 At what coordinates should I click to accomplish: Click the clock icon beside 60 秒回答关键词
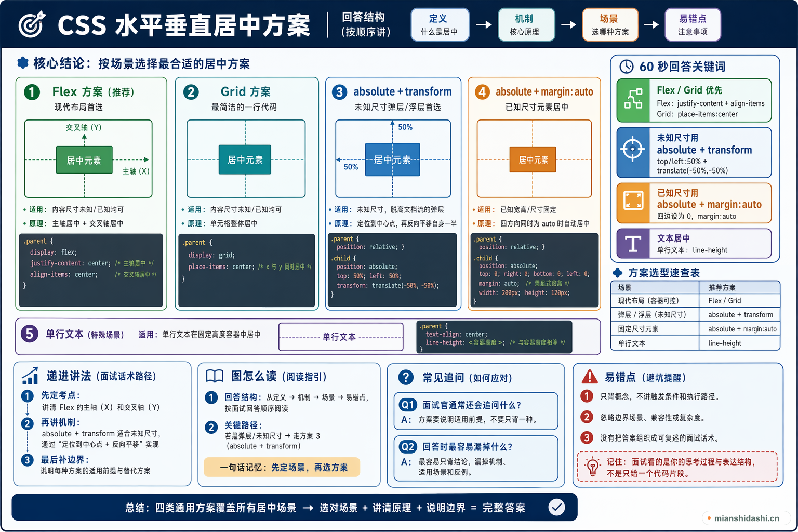coord(627,66)
